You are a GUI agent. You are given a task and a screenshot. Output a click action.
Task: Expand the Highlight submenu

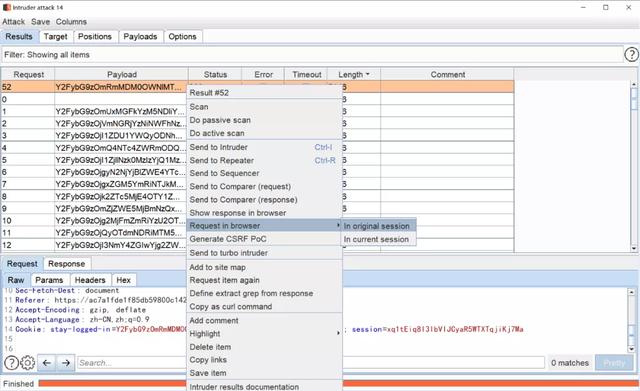(264, 333)
